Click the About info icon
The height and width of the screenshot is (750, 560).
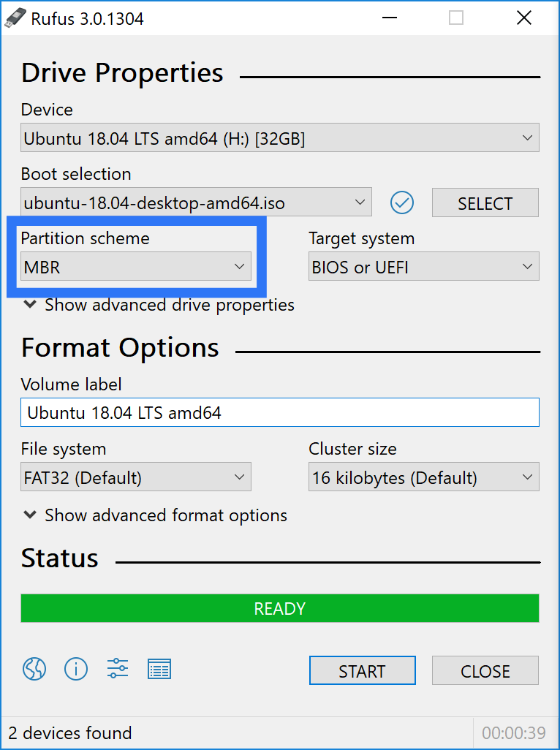click(76, 669)
